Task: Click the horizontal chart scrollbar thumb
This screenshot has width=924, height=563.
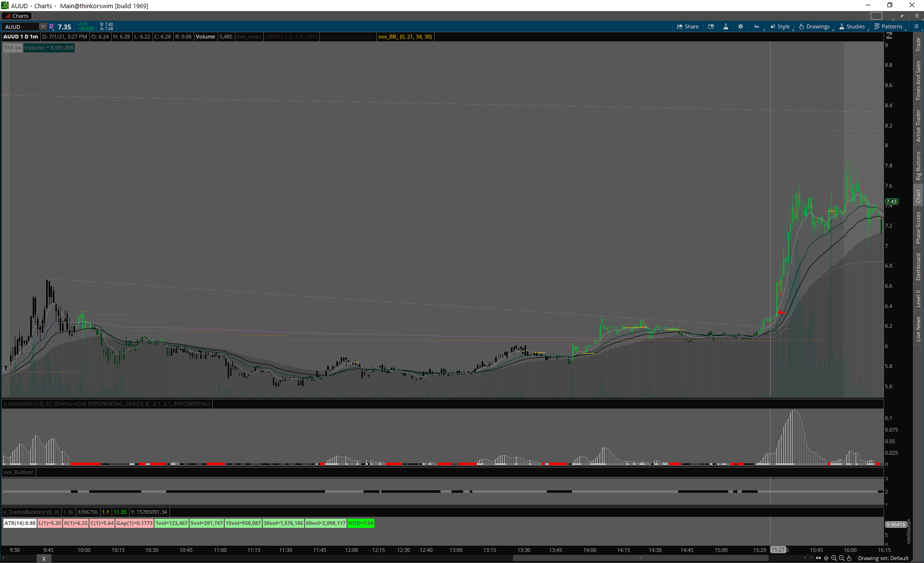Action: pyautogui.click(x=640, y=558)
